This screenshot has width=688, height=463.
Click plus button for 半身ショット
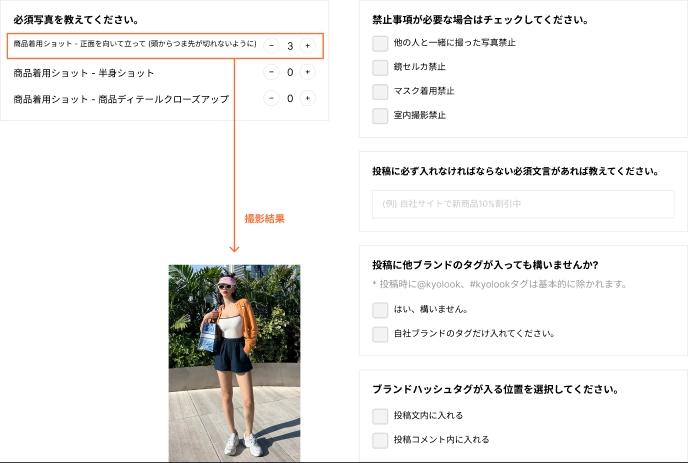point(307,72)
